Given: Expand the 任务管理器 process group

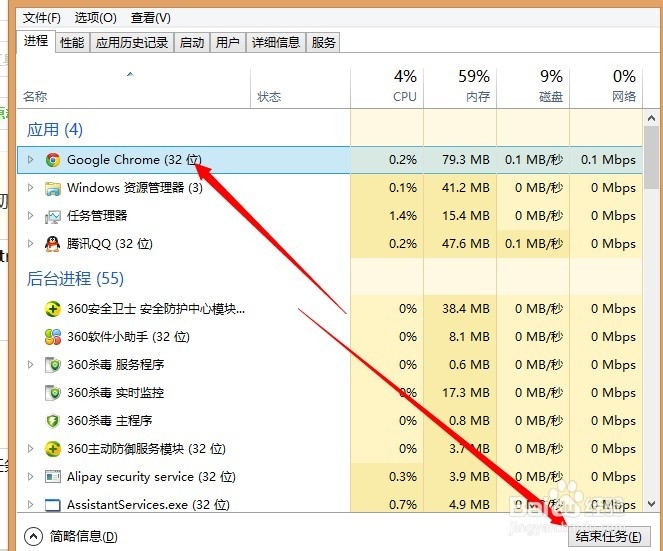Looking at the screenshot, I should pos(30,216).
